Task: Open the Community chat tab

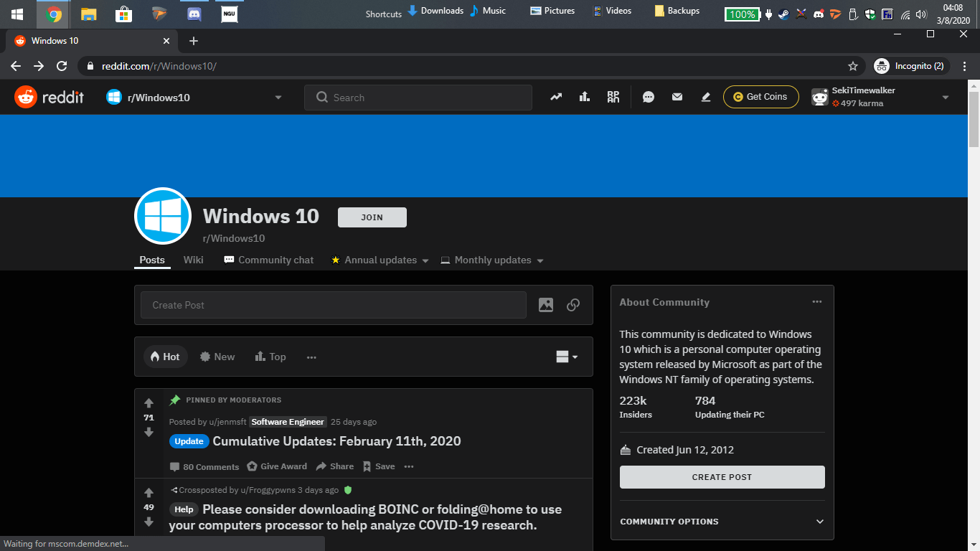Action: tap(268, 260)
